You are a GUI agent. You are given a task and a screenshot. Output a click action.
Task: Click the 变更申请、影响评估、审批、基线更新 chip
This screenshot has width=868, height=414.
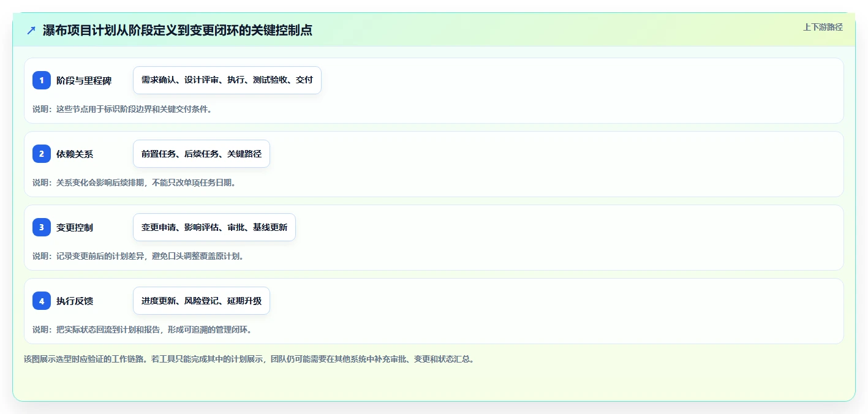pyautogui.click(x=214, y=227)
